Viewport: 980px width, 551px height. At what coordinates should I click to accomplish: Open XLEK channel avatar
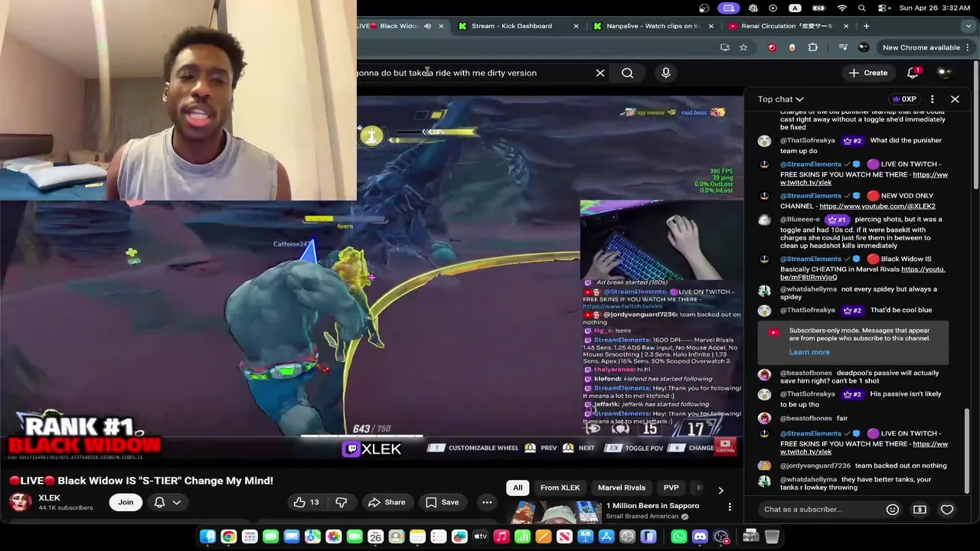[21, 502]
